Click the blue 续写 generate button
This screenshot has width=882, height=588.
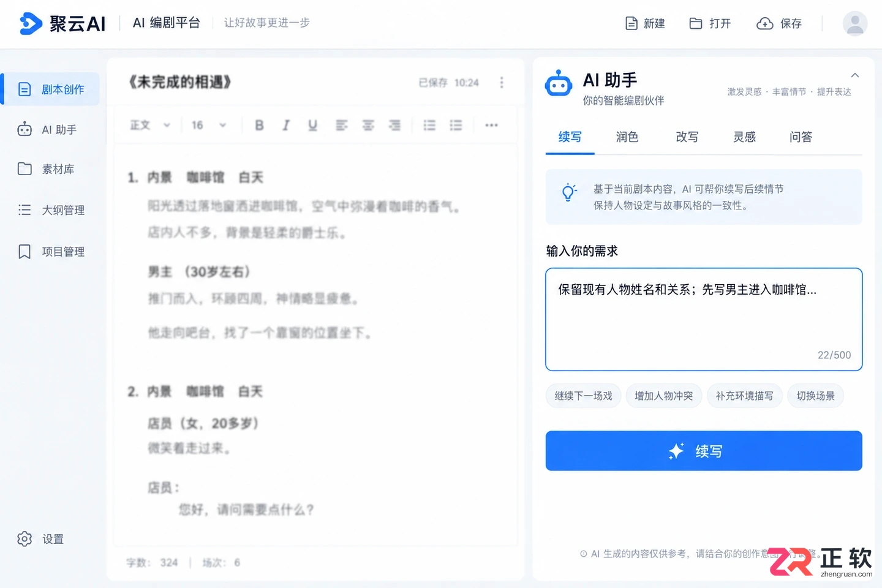point(704,451)
